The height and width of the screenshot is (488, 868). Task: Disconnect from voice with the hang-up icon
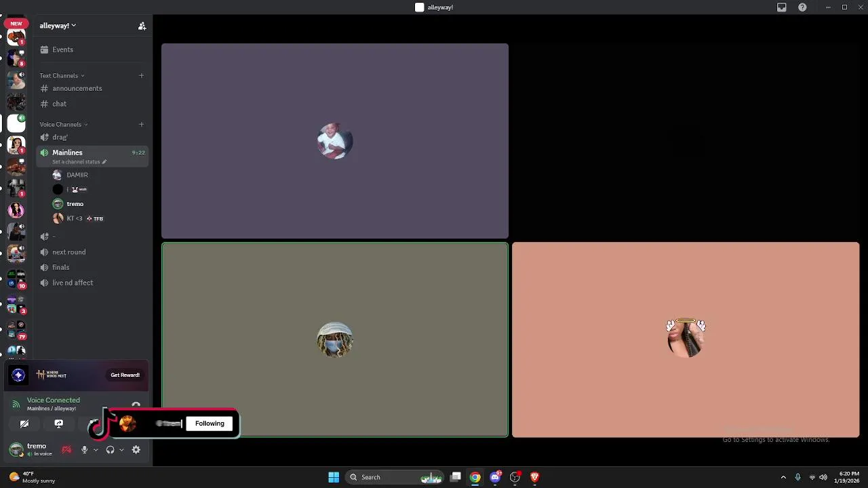(136, 405)
